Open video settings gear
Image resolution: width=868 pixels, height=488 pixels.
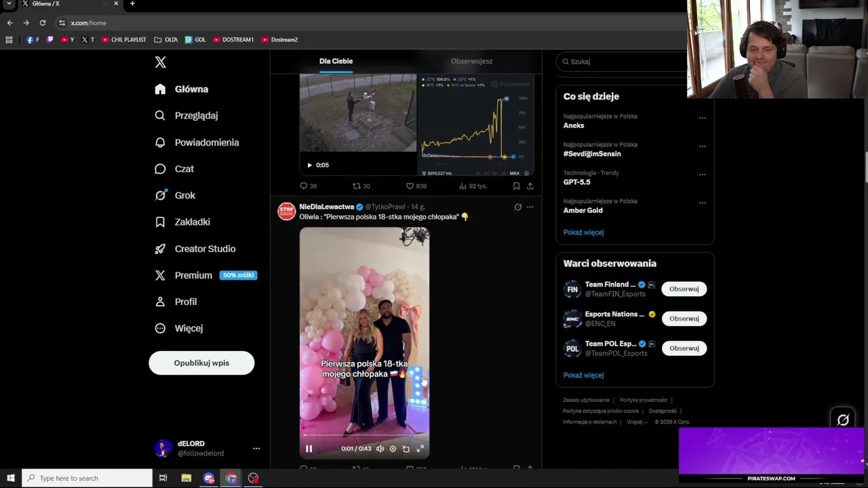(x=393, y=449)
